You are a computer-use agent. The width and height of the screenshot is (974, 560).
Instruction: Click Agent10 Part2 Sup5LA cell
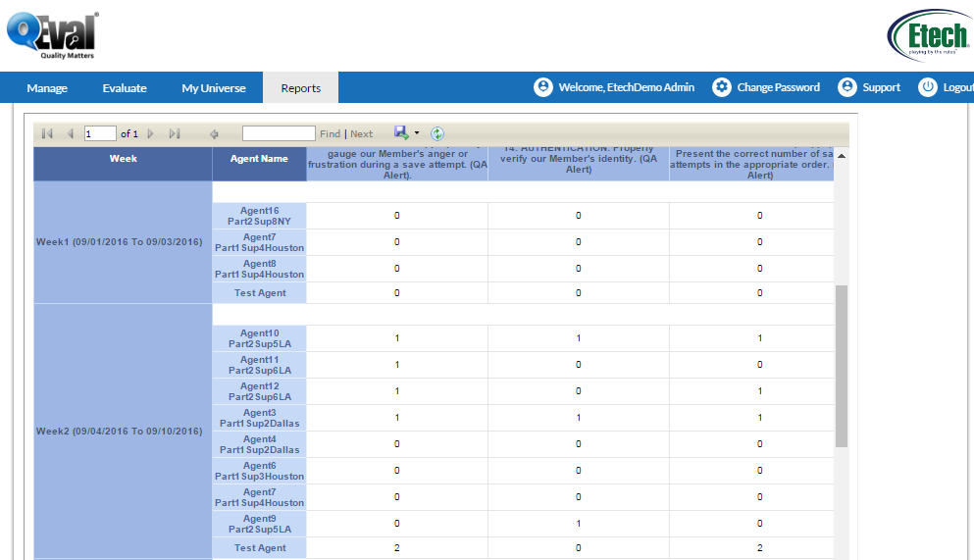click(259, 338)
